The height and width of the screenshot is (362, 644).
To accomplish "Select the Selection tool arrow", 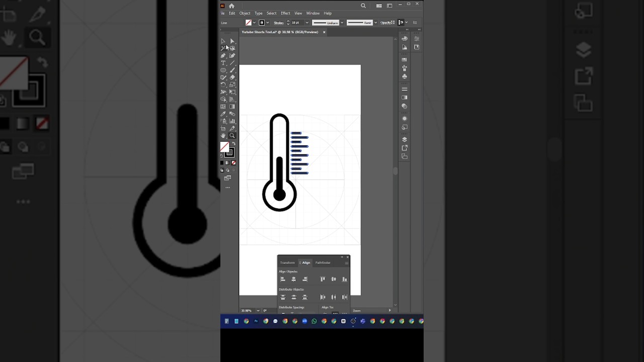I will (x=223, y=41).
